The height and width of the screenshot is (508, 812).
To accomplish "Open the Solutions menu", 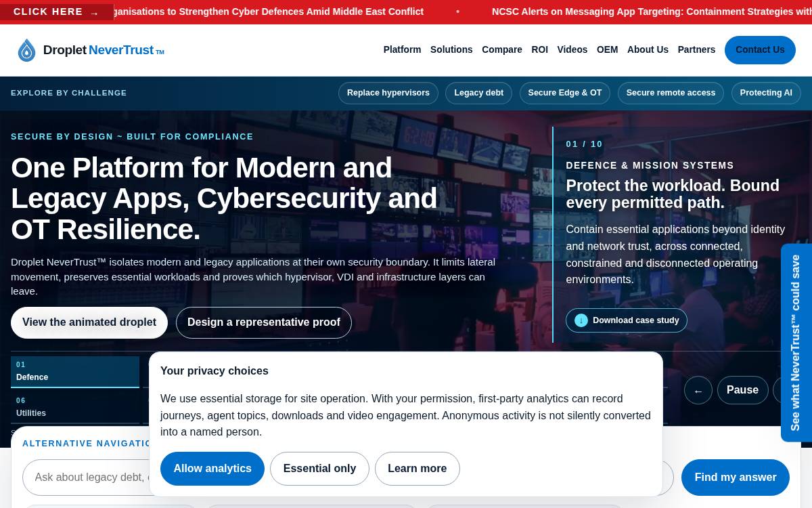I will [451, 49].
